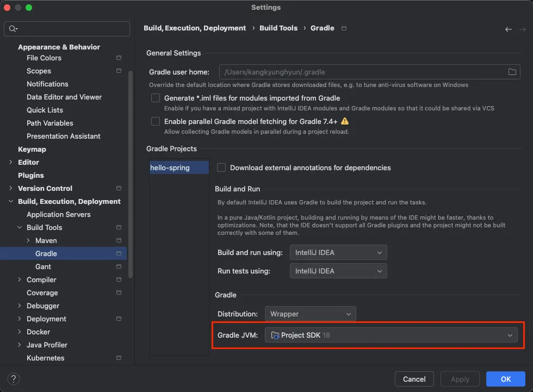Click project-level icon on Build Tools row
The image size is (533, 392).
[x=119, y=227]
